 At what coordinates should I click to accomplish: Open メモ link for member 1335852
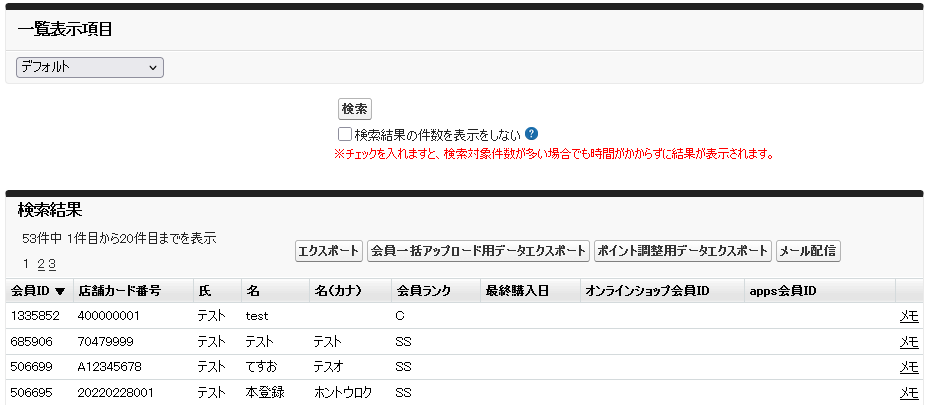[x=909, y=316]
